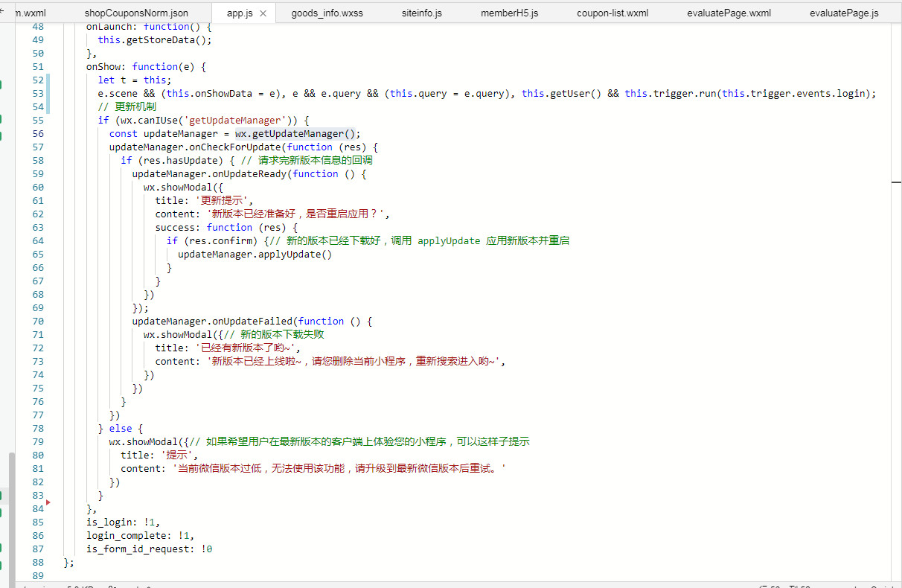Click the '} else {' line
Viewport: 902px width, 588px height.
point(120,428)
